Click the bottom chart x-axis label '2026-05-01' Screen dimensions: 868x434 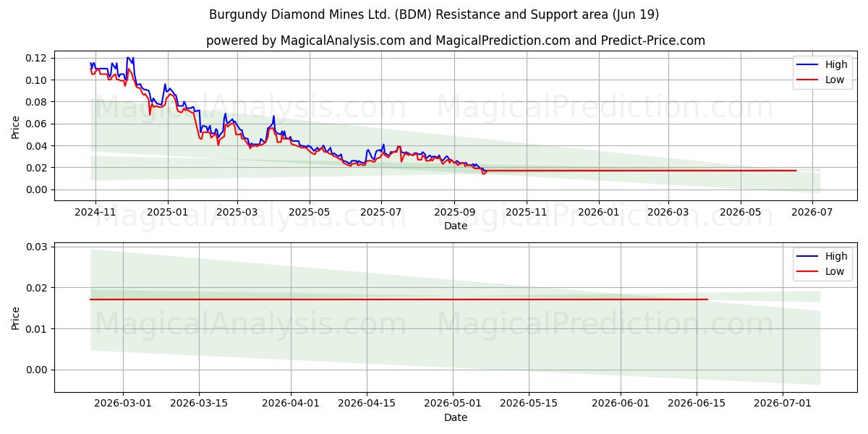(454, 405)
